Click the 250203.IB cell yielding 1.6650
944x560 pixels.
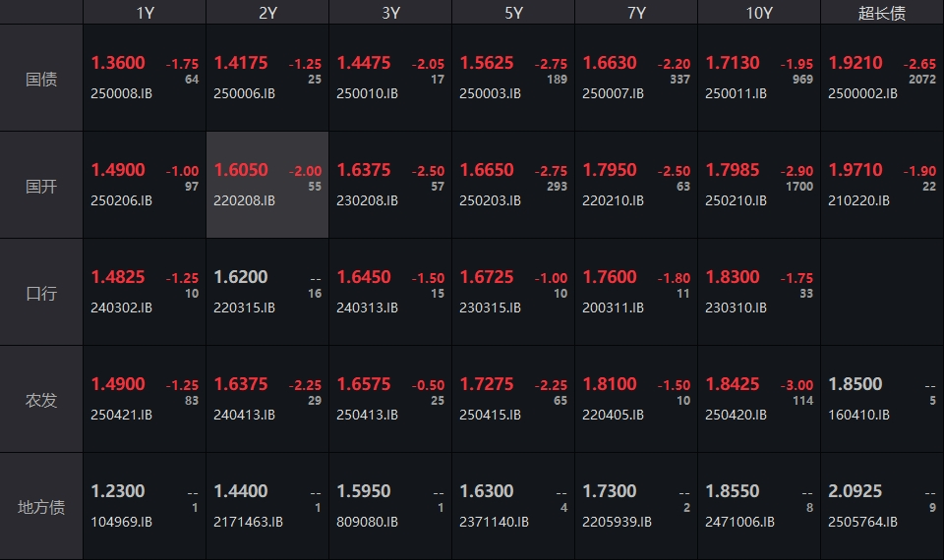pos(513,185)
